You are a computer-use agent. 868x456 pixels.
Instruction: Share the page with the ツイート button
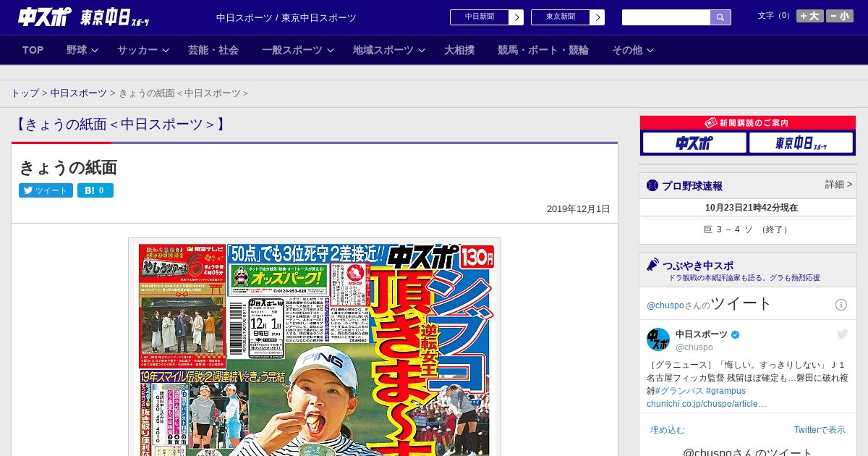point(46,190)
